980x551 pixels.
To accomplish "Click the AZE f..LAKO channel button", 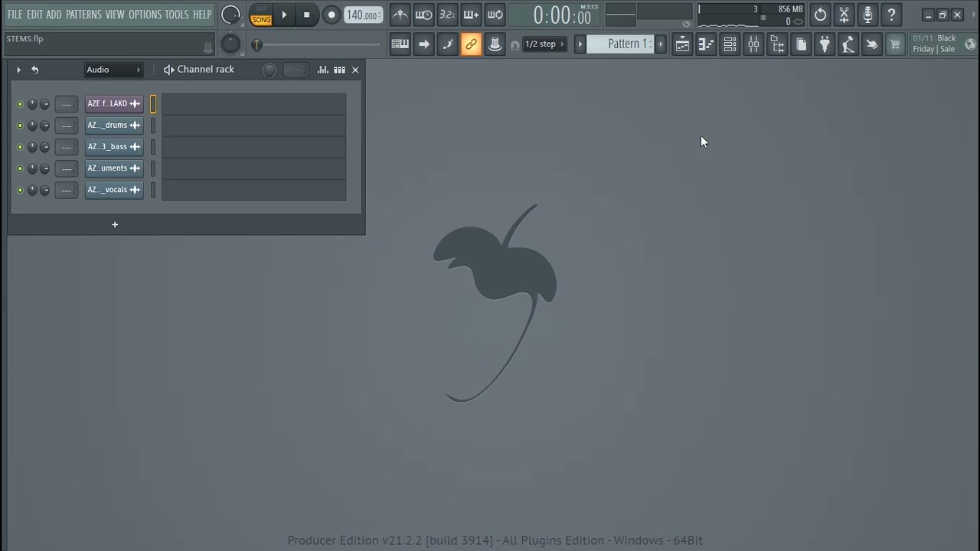I will point(114,104).
